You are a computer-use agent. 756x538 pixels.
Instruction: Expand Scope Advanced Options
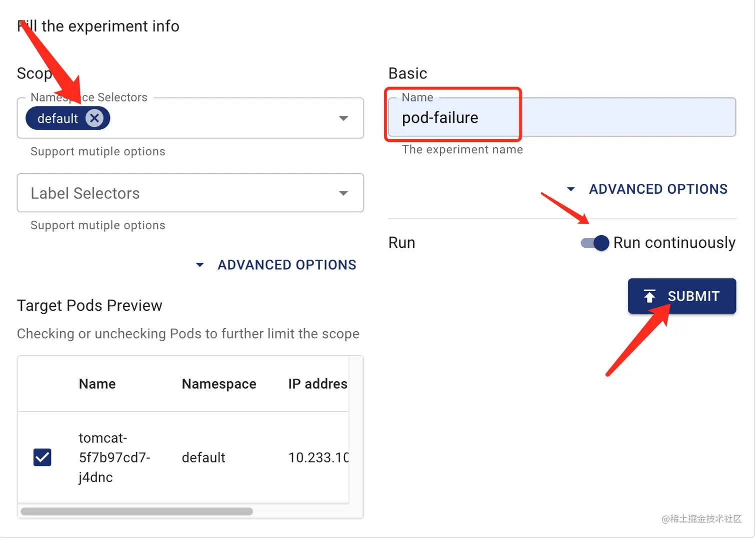(x=286, y=265)
